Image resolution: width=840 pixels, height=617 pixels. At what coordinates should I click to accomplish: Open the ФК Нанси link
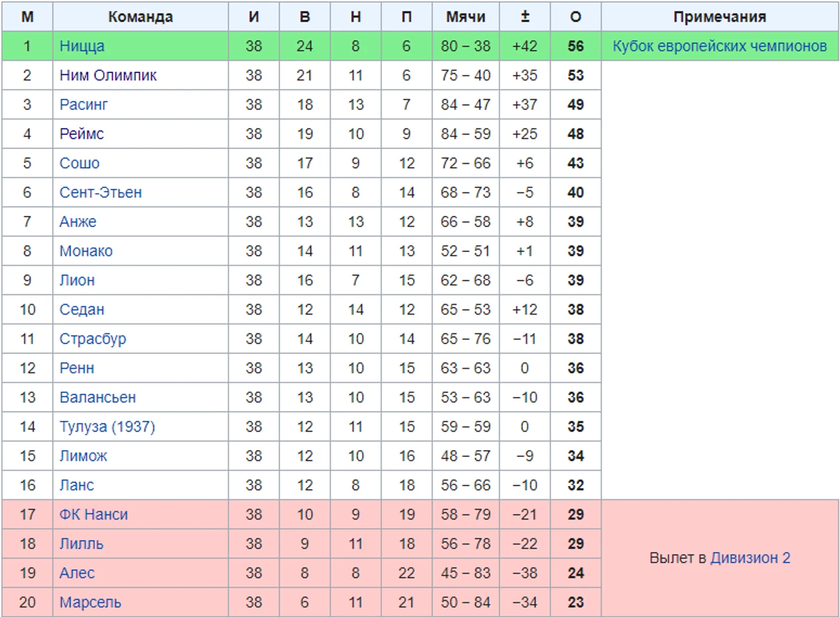[93, 515]
